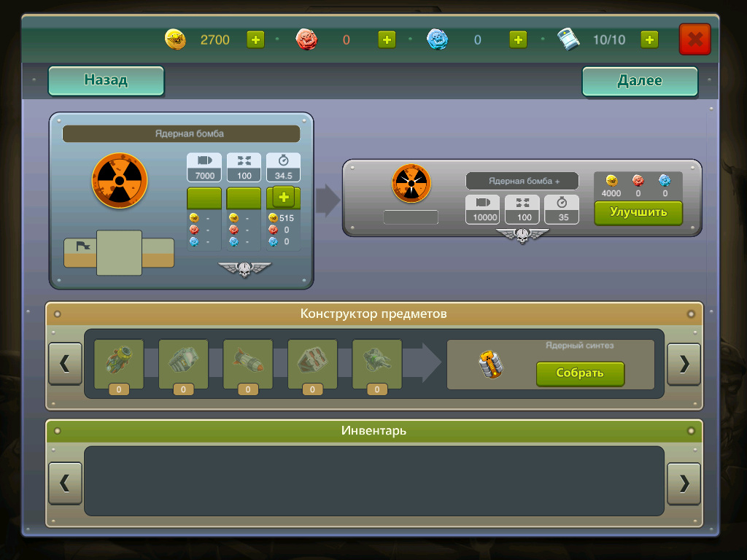747x560 pixels.
Task: Click the winged skull emblem on bomb card
Action: tap(245, 268)
